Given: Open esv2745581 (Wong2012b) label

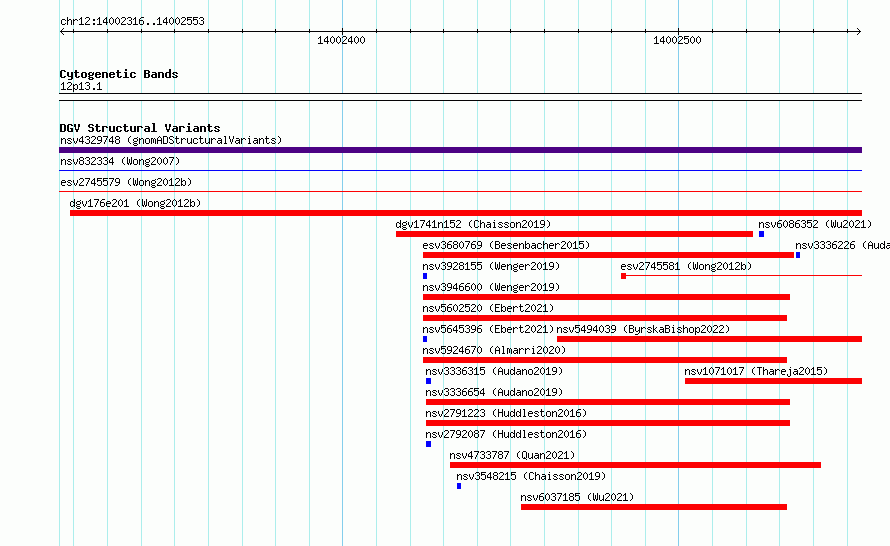Looking at the screenshot, I should pos(686,266).
